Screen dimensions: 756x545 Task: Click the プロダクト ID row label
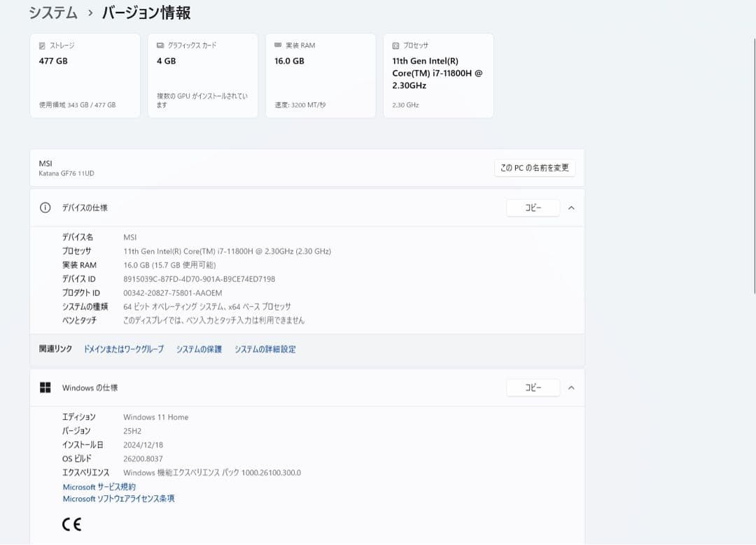click(81, 293)
